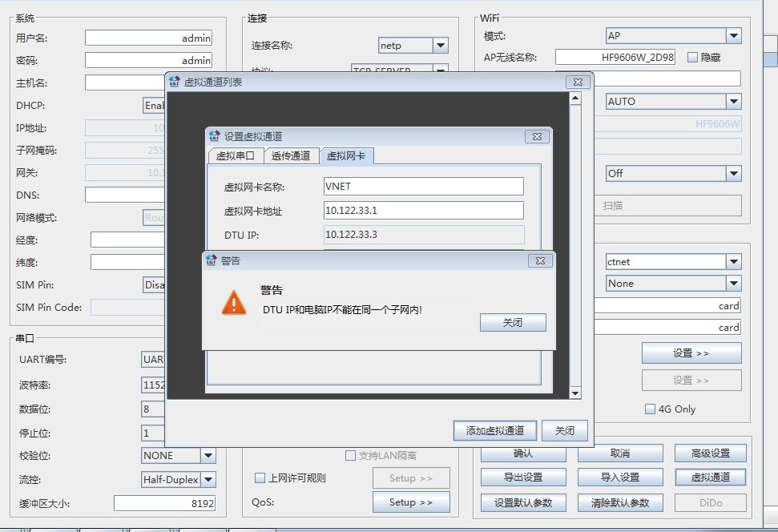Viewport: 778px width, 532px height.
Task: Click the 主机名 input field
Action: click(x=125, y=83)
